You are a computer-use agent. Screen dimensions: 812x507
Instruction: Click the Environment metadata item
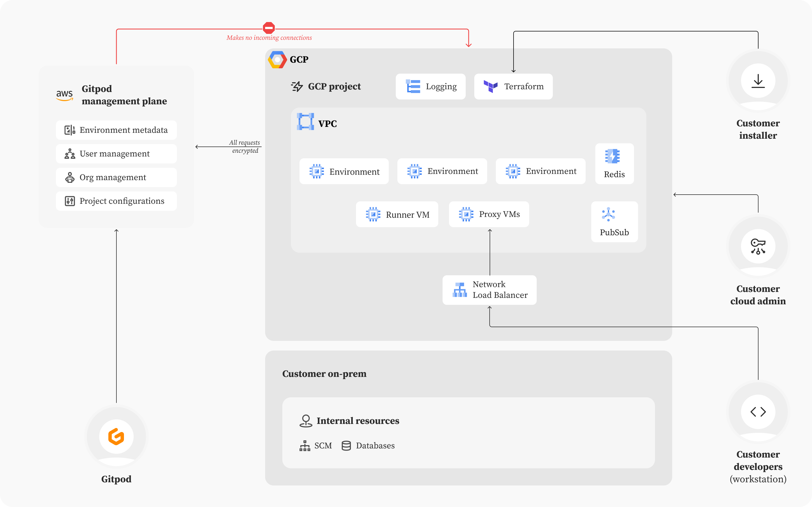coord(116,130)
